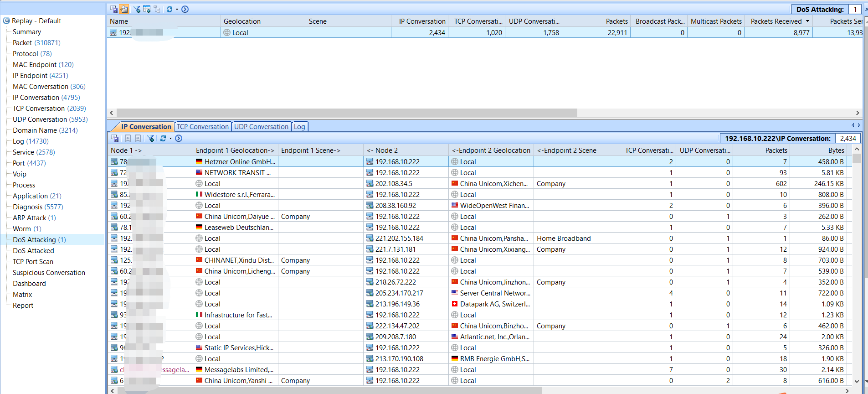Click US flag for Server Central Network
The image size is (868, 394).
click(455, 293)
